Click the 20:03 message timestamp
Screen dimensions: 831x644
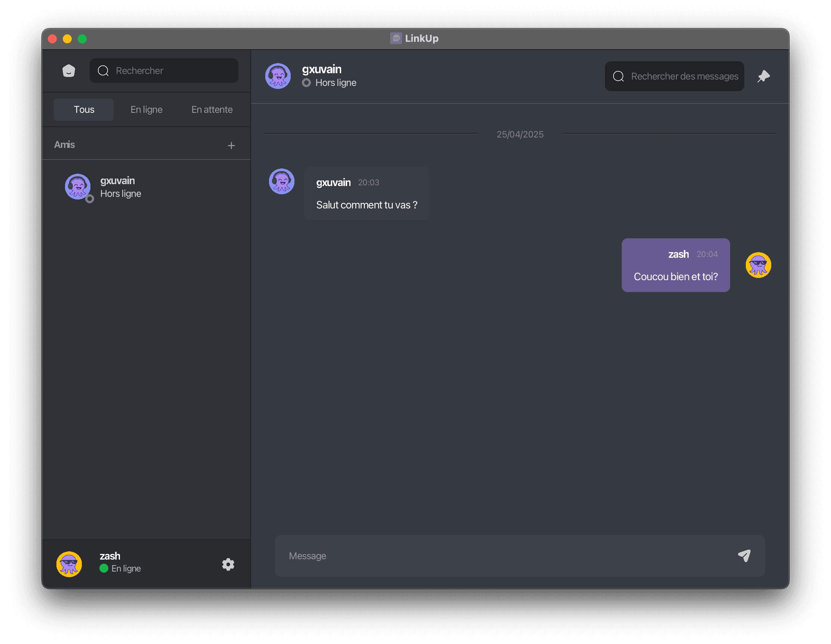[x=368, y=183]
